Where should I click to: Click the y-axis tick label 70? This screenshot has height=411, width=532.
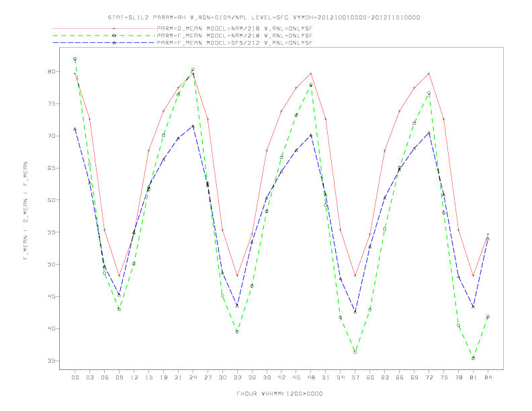[x=52, y=136]
